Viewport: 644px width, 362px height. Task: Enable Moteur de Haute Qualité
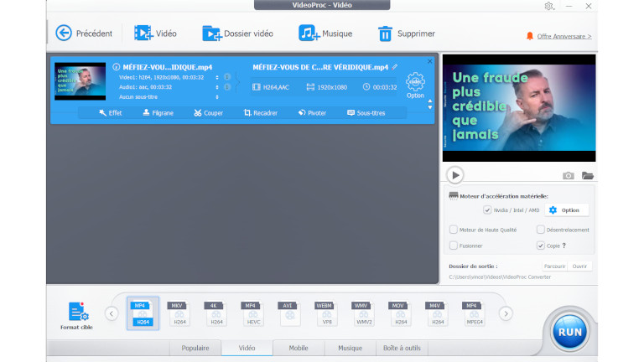click(454, 230)
